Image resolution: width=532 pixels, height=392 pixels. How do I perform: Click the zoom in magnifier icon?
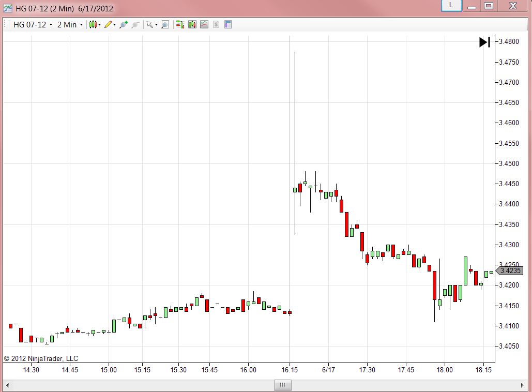[x=124, y=24]
